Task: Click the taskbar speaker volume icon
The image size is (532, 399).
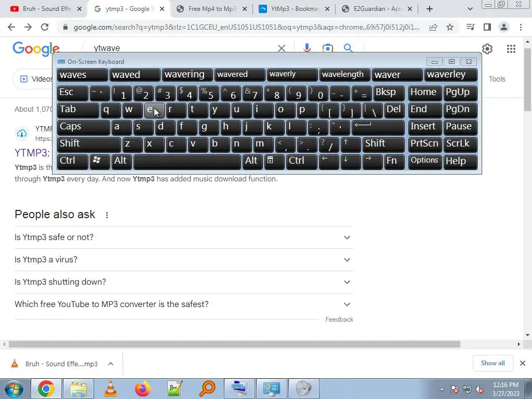Action: (480, 390)
